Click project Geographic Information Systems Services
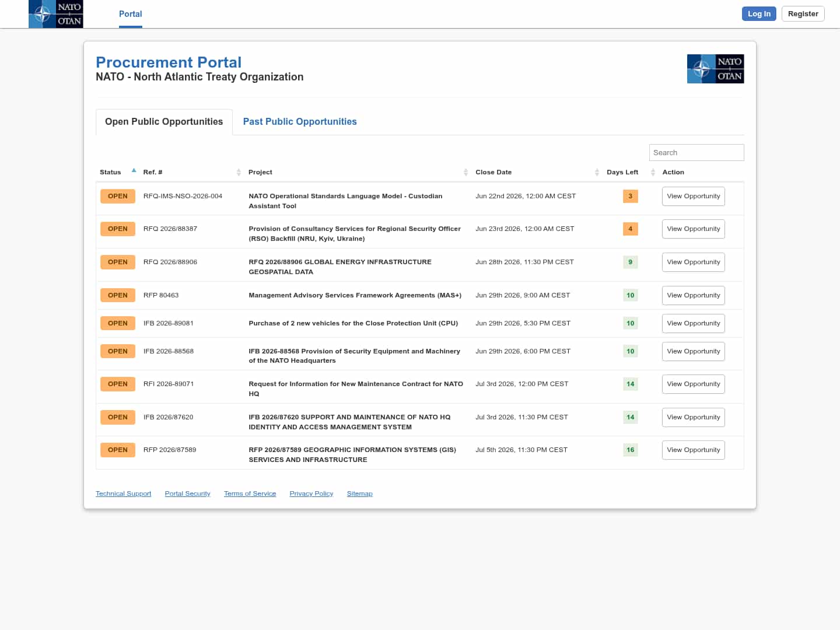840x630 pixels. point(352,455)
